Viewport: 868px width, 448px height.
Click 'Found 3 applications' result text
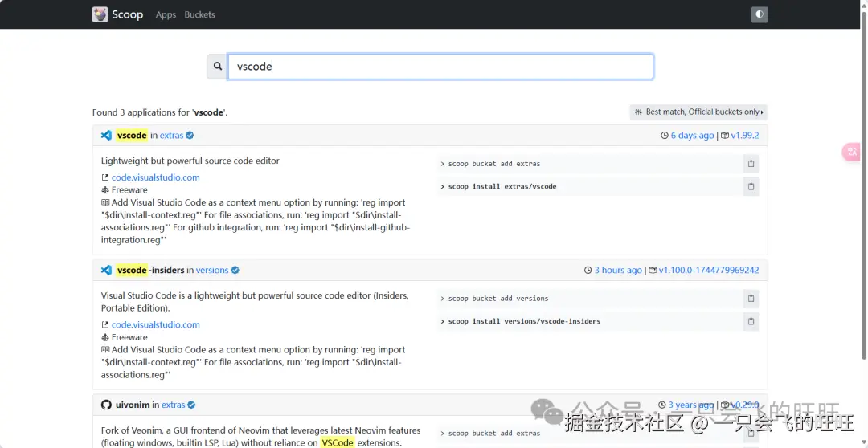click(x=160, y=112)
